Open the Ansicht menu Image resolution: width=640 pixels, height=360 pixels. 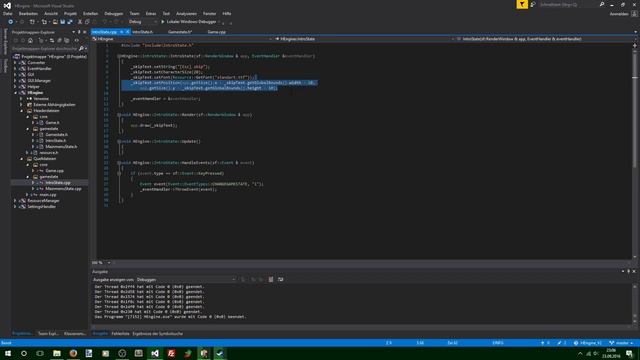click(x=51, y=13)
